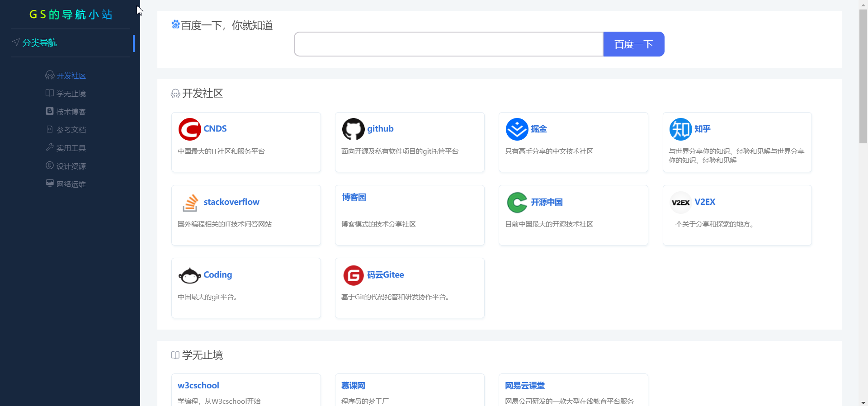
Task: Click the 码云Gitee red logo icon
Action: tap(354, 275)
